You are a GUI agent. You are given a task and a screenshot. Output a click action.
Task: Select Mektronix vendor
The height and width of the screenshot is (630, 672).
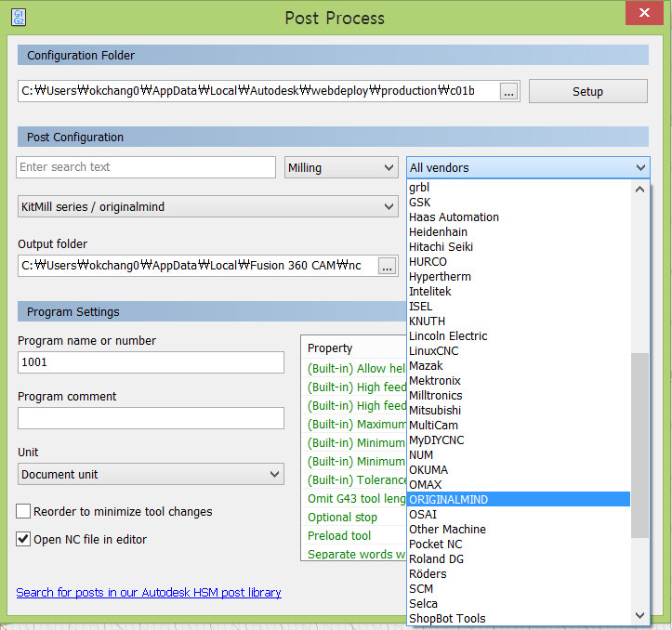tap(519, 381)
